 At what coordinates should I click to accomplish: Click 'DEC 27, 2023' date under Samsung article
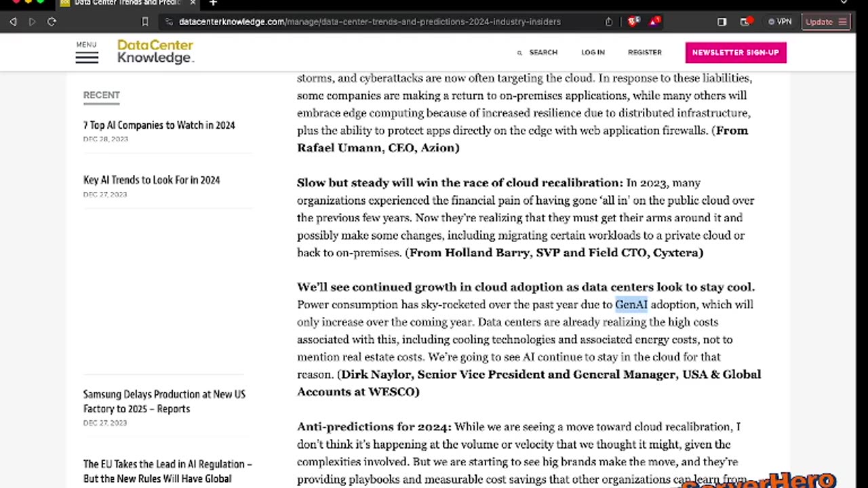(105, 423)
